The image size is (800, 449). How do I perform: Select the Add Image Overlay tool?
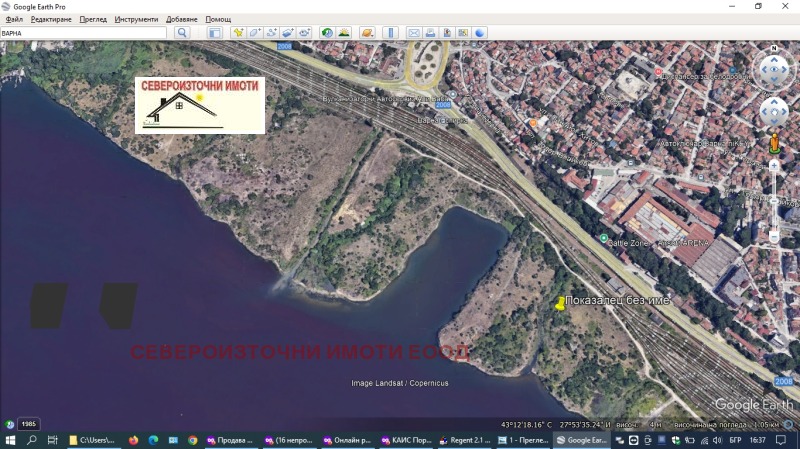click(x=288, y=33)
